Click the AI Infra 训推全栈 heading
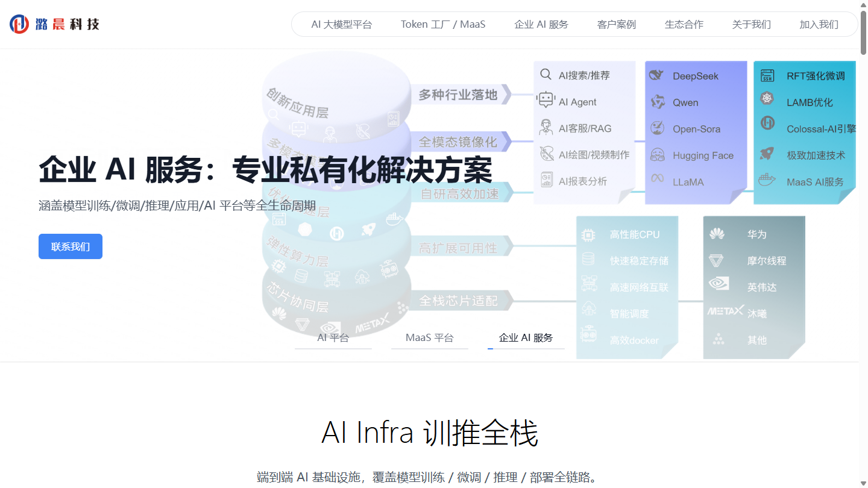 pyautogui.click(x=430, y=433)
